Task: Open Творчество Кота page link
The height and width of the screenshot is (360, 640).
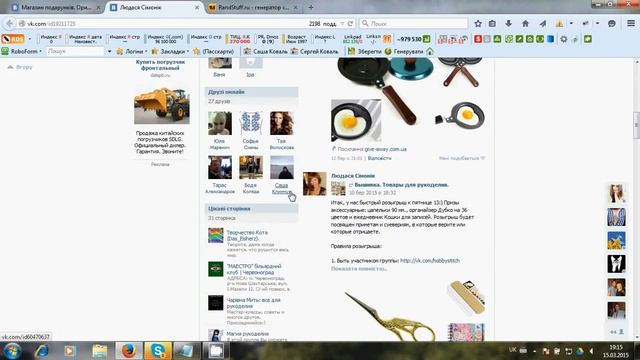Action: click(247, 235)
